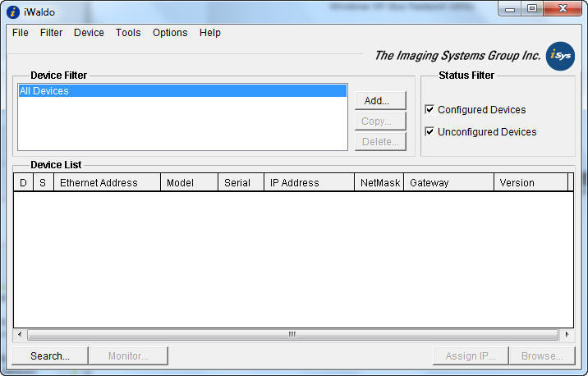This screenshot has height=376, width=588.
Task: Select All Devices in Device Filter list
Action: pyautogui.click(x=182, y=91)
